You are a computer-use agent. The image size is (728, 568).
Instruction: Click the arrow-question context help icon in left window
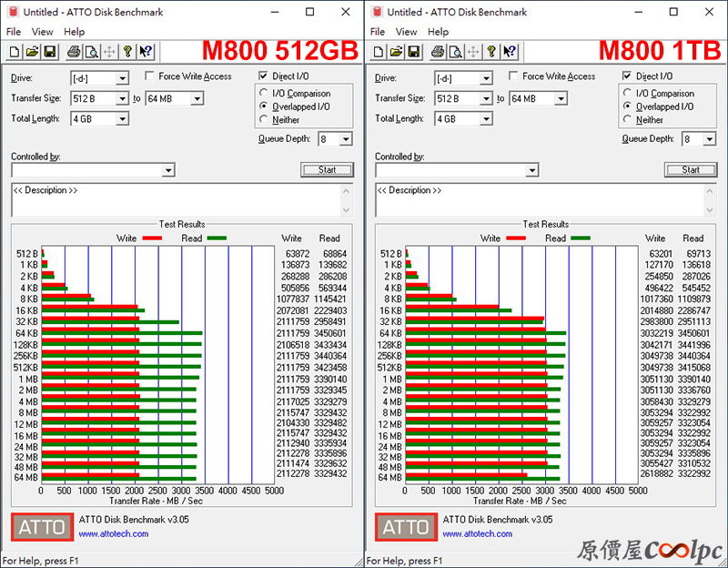[146, 52]
